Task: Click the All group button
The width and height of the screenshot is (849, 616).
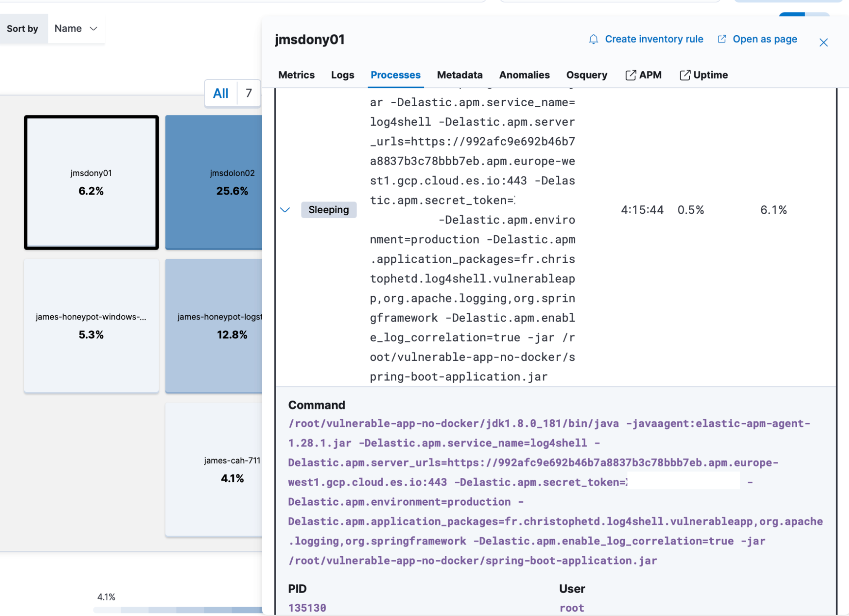Action: pos(221,93)
